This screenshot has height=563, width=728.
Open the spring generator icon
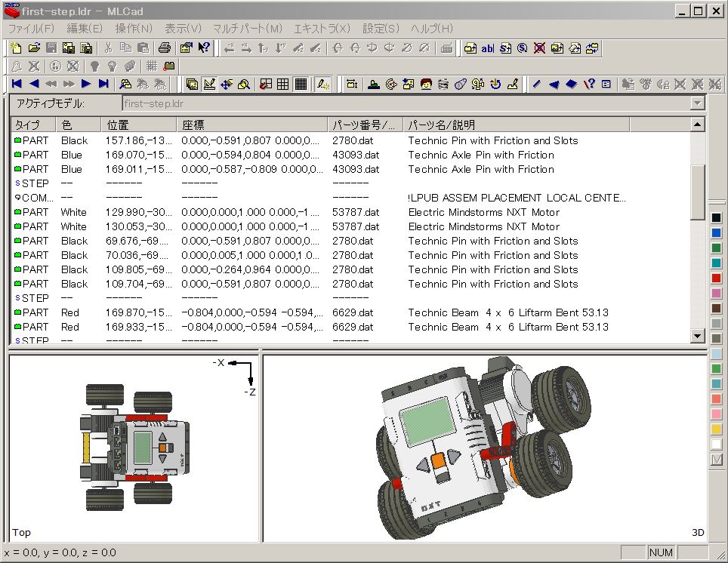coord(443,84)
